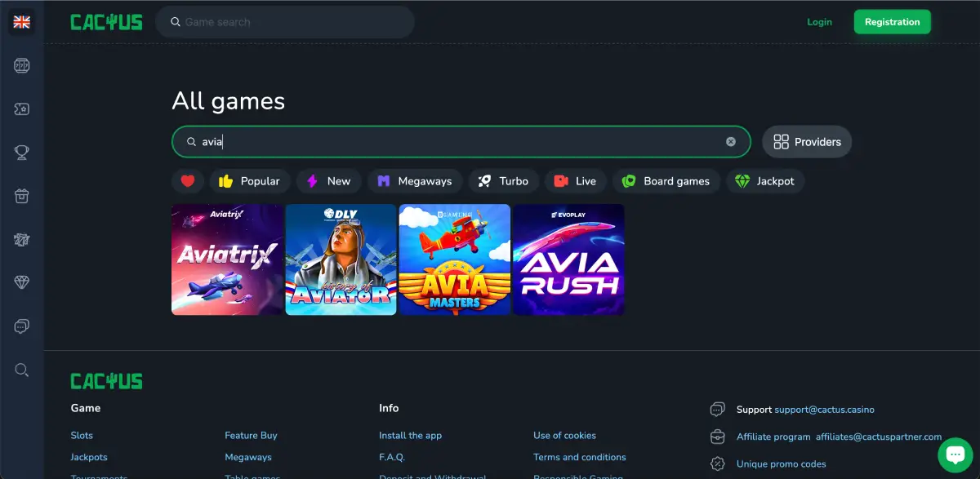This screenshot has width=980, height=479.
Task: Open the ticket star icon in sidebar
Action: pos(22,109)
